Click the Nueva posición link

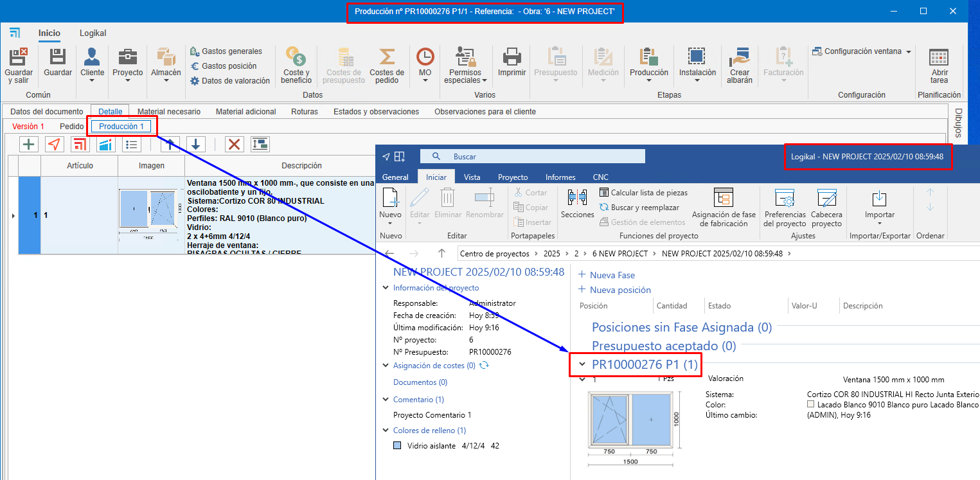(x=615, y=290)
